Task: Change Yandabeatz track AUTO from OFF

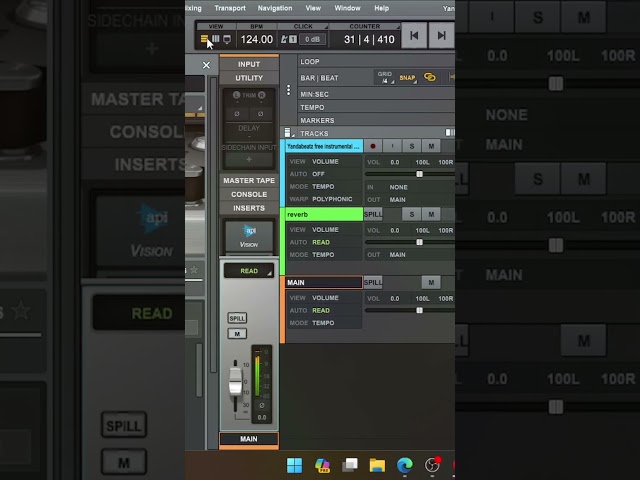Action: click(x=318, y=174)
